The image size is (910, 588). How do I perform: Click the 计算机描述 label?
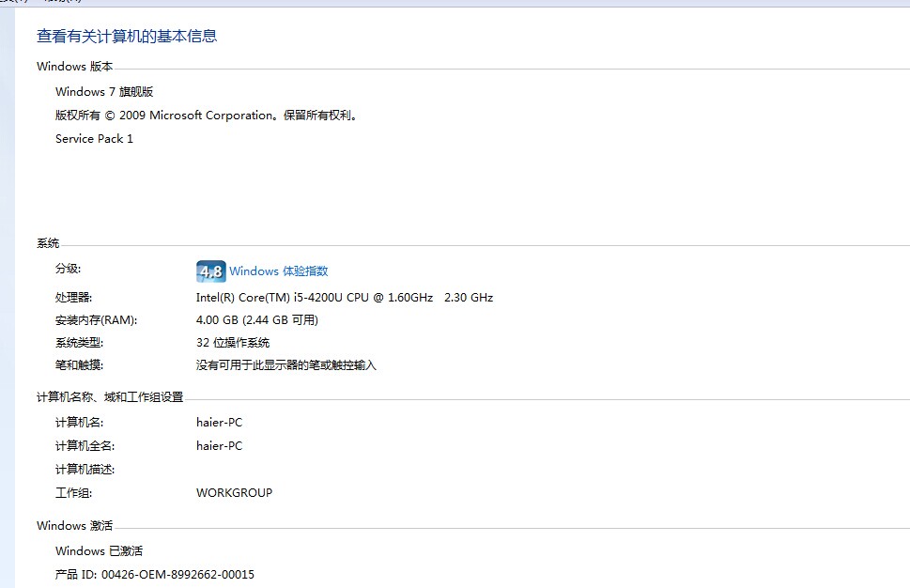click(85, 470)
